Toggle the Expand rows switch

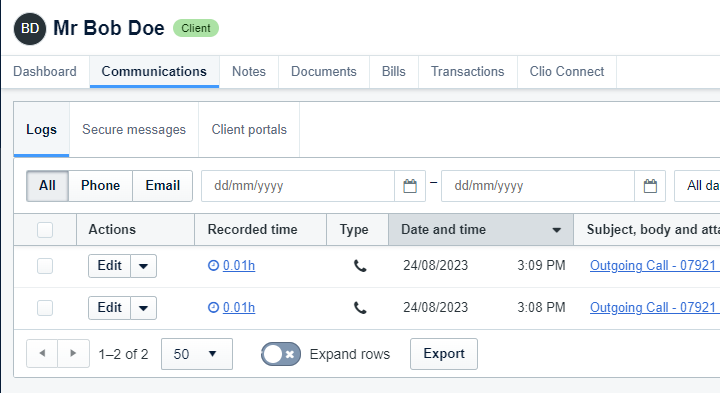[x=281, y=354]
